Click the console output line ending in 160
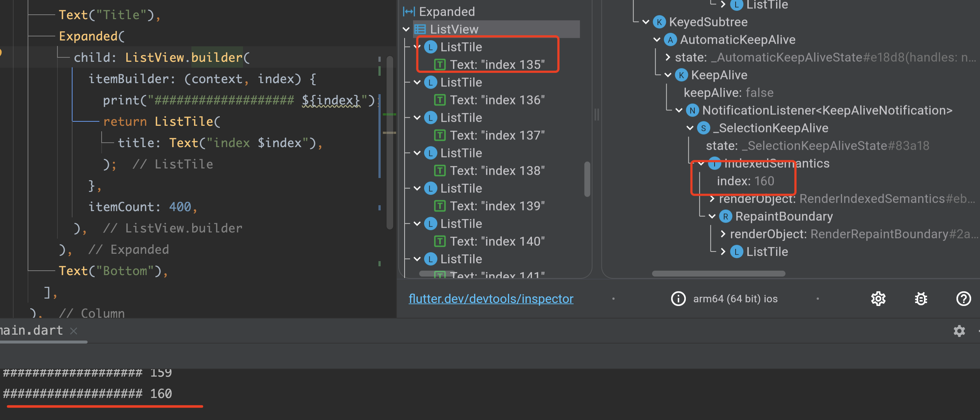Image resolution: width=980 pixels, height=420 pixels. 87,394
